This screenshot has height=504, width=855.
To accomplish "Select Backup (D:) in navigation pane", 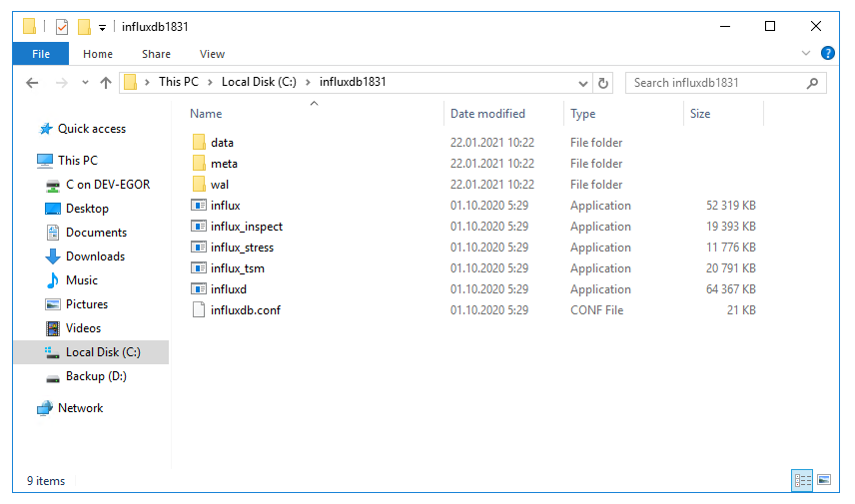I will tap(96, 376).
